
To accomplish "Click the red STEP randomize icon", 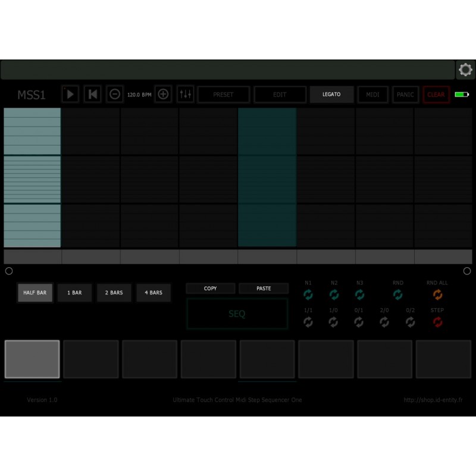I will (x=438, y=322).
